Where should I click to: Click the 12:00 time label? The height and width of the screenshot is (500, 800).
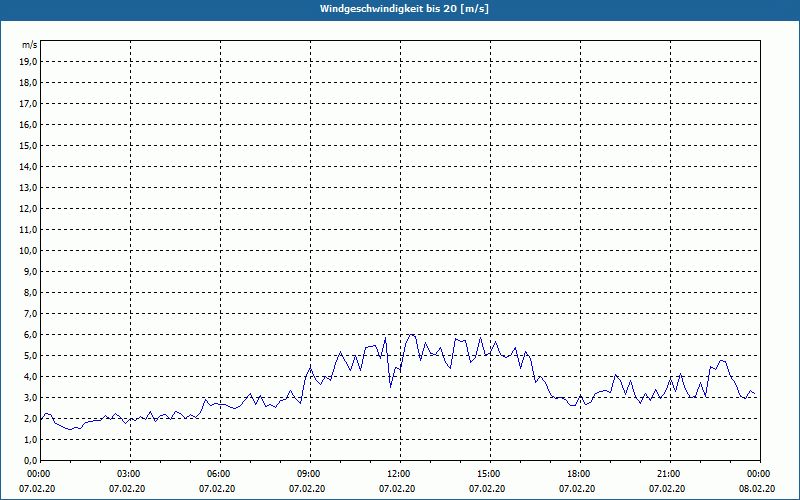coord(400,474)
